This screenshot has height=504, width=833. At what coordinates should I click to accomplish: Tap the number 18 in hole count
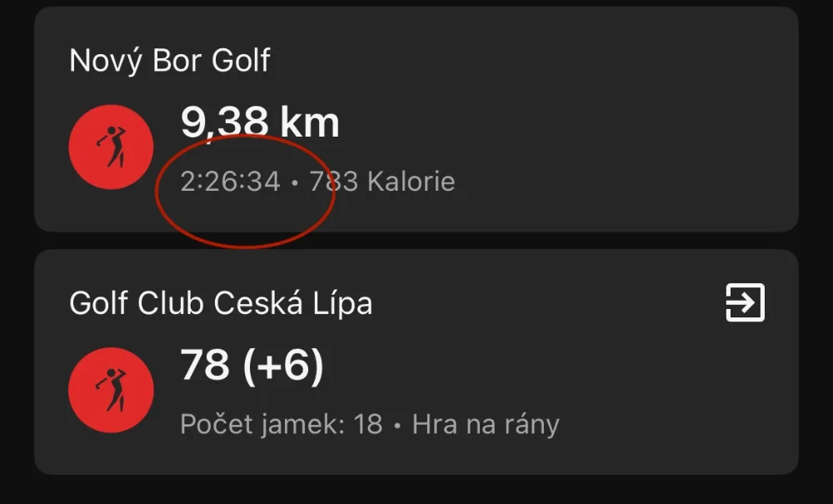point(368,424)
